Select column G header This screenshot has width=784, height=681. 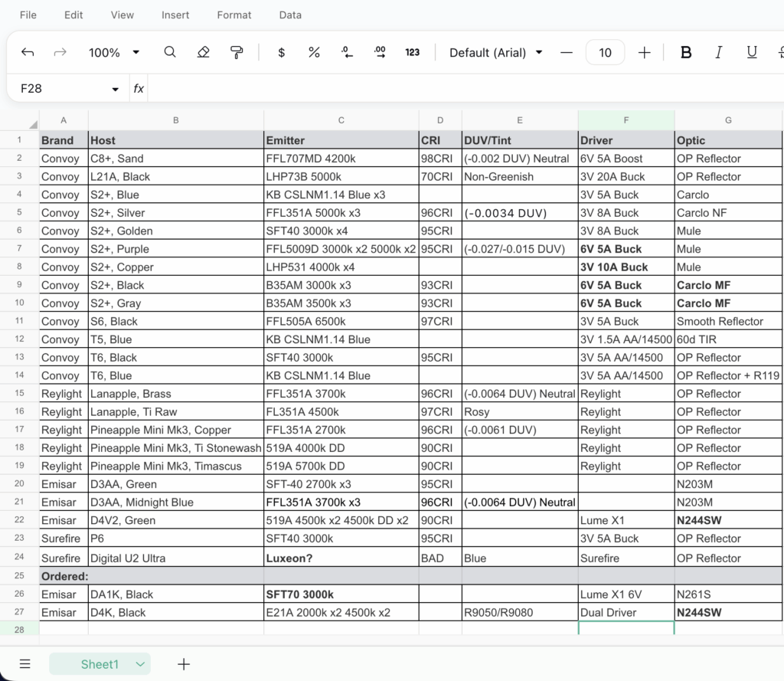click(728, 120)
